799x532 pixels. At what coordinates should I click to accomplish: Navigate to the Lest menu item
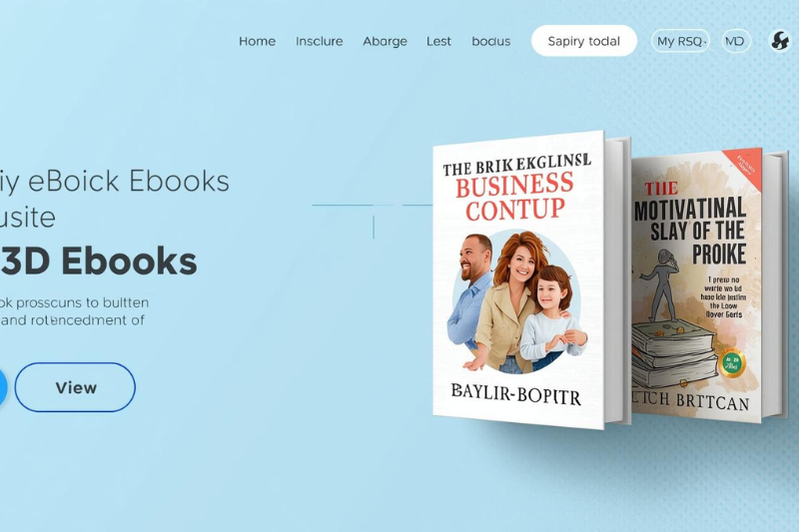click(438, 41)
